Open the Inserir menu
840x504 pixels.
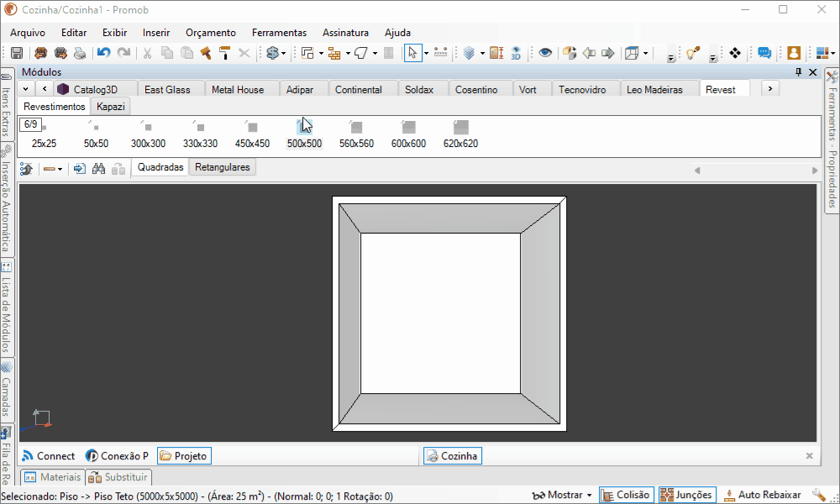click(156, 33)
